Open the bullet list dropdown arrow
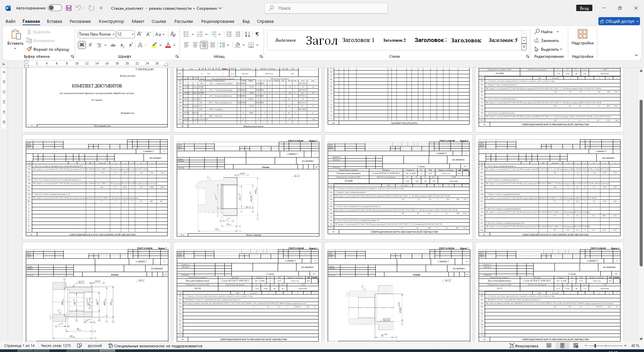 [193, 34]
